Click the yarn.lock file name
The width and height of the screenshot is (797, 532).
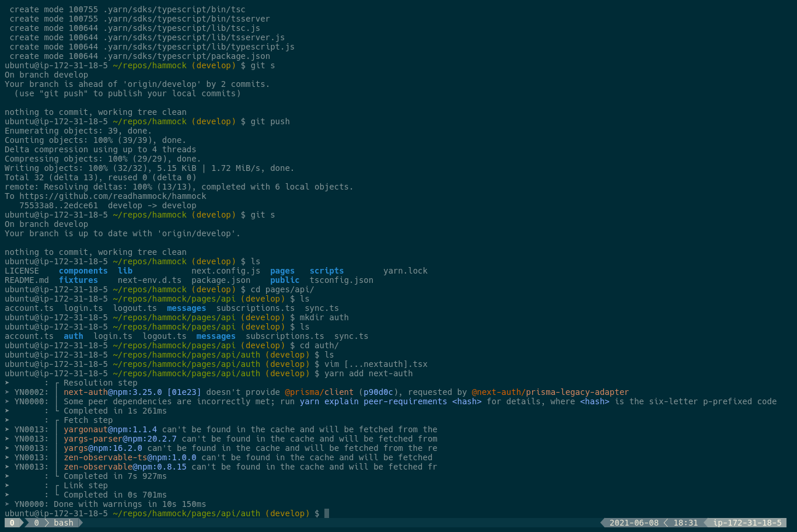pyautogui.click(x=406, y=271)
